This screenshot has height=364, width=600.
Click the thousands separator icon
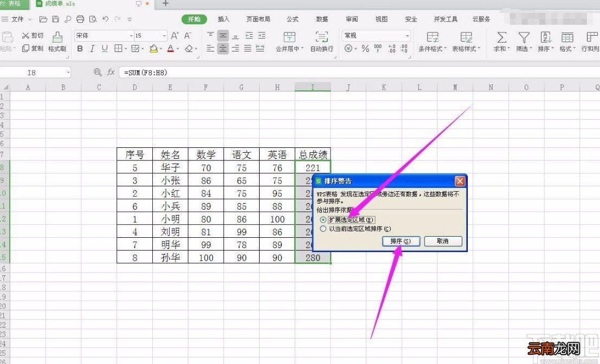378,48
